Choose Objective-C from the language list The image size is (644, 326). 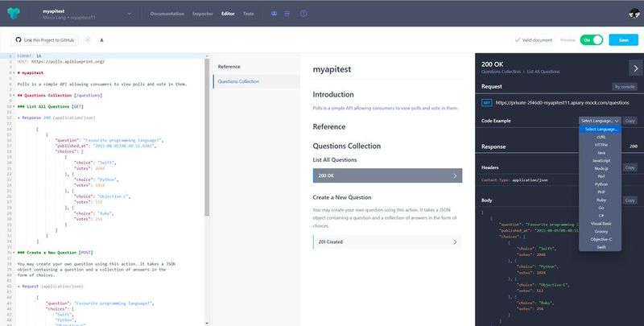click(x=601, y=239)
